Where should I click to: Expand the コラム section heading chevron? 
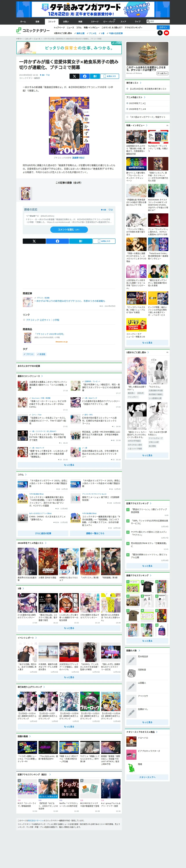(x=26, y=475)
